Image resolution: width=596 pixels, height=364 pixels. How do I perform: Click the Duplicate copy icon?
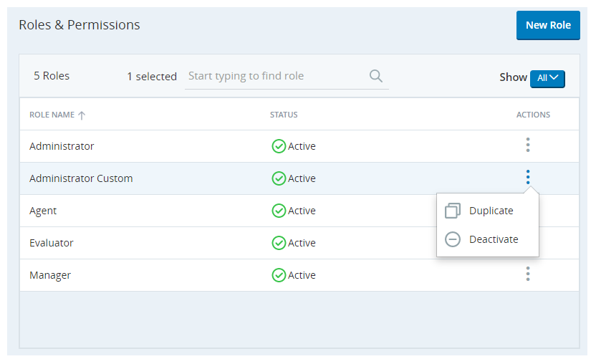click(452, 211)
